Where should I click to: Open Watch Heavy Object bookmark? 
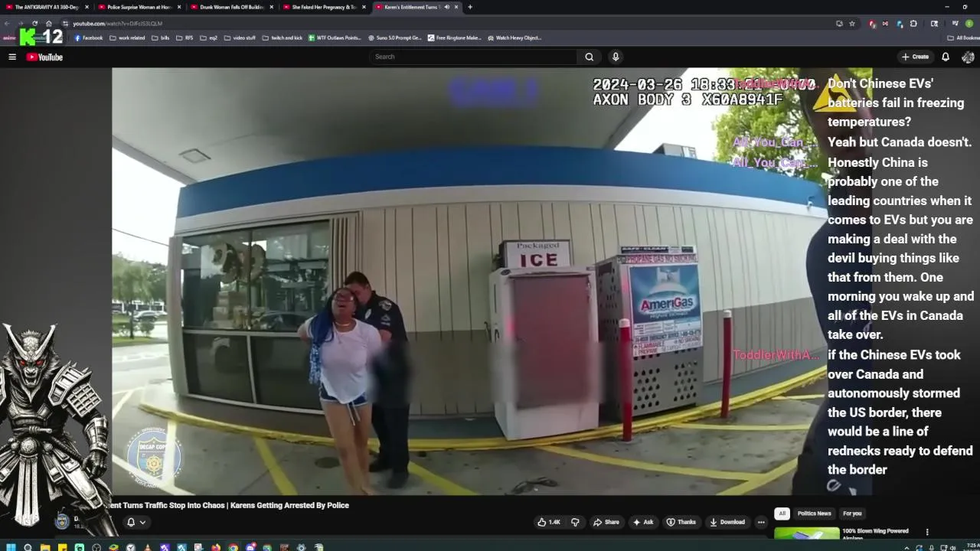[x=514, y=37]
